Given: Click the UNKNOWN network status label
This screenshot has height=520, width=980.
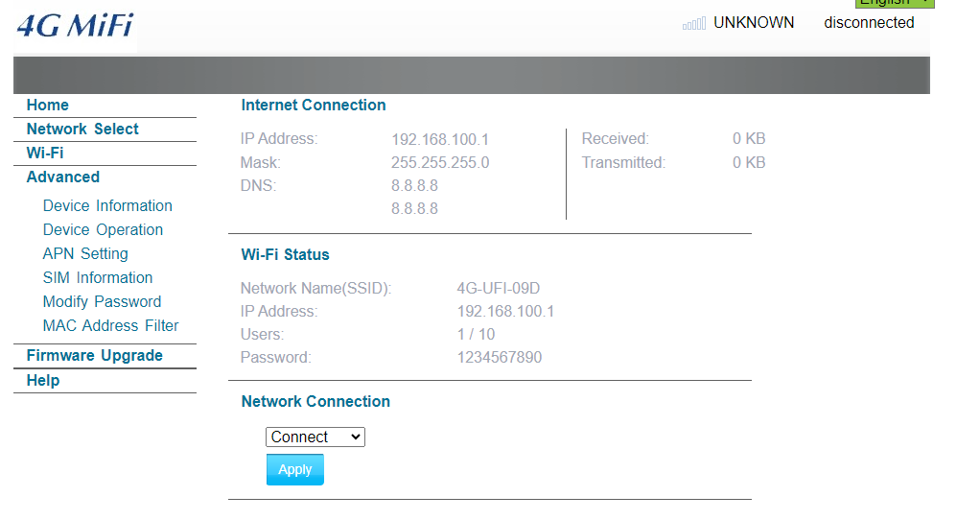Looking at the screenshot, I should (x=754, y=23).
